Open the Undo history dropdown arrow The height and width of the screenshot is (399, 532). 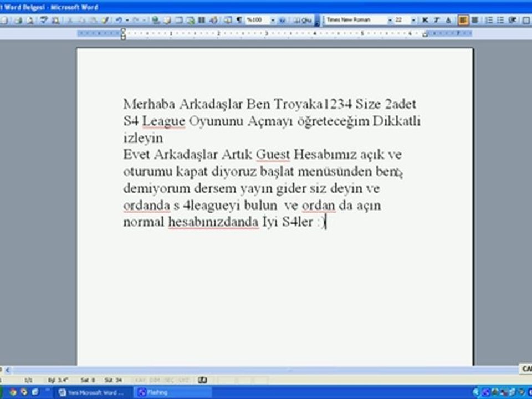tap(127, 21)
